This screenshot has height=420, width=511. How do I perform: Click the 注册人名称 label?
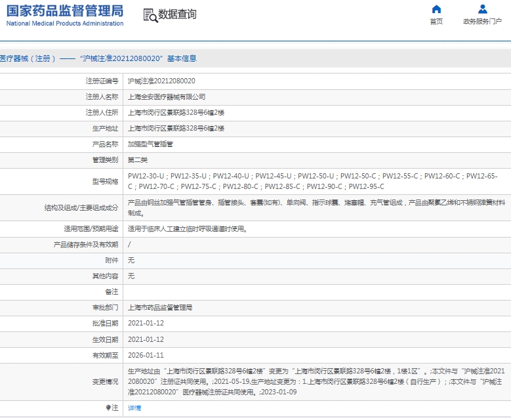102,97
